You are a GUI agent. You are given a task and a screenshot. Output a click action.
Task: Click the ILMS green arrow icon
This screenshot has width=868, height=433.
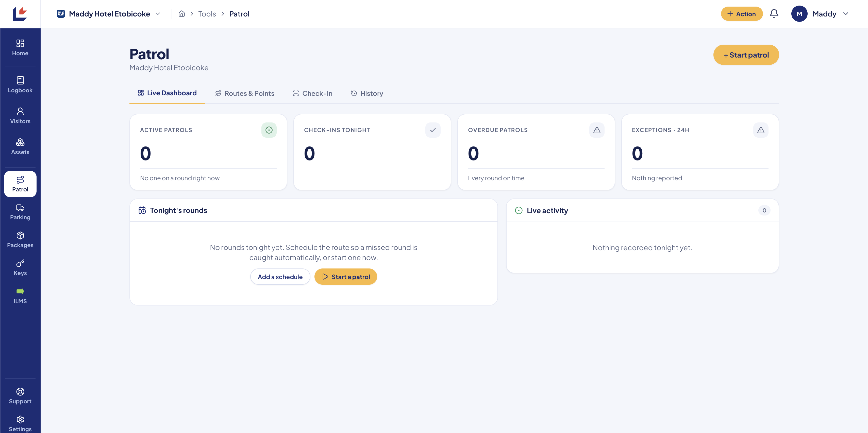pos(20,291)
